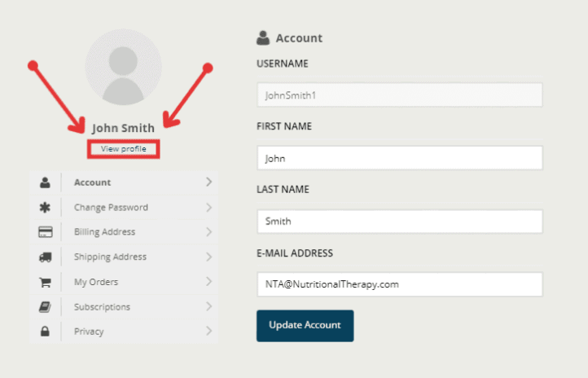The width and height of the screenshot is (588, 378).
Task: Click the credit card Billing Address icon
Action: click(x=46, y=232)
